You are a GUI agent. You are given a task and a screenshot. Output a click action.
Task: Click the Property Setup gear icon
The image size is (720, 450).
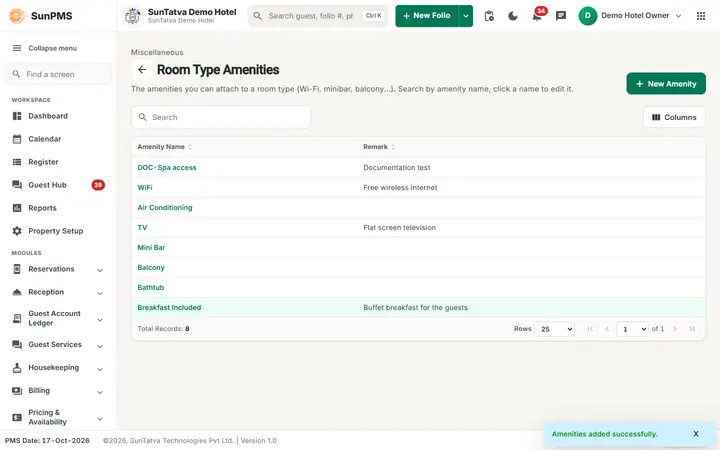(17, 231)
